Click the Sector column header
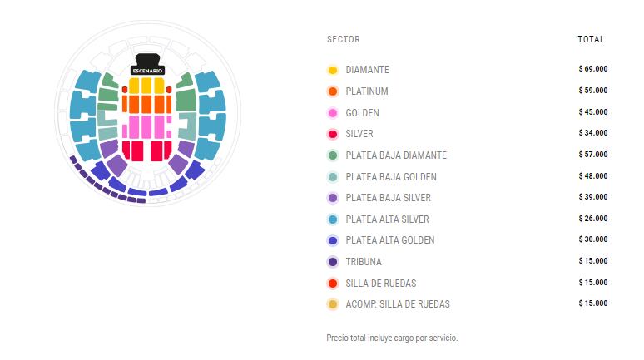This screenshot has width=644, height=360. 344,39
